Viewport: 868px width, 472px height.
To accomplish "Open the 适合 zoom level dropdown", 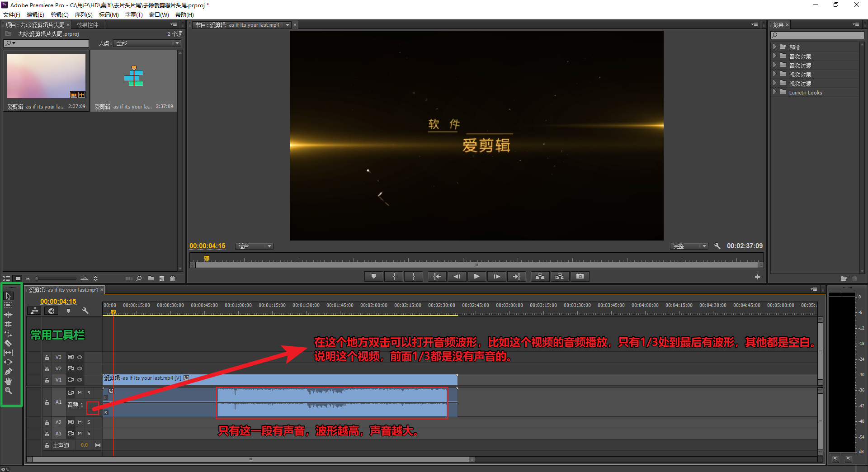I will click(255, 246).
